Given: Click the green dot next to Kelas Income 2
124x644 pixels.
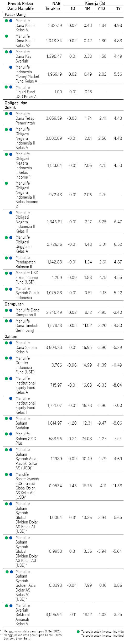Looking at the screenshot, I should (7, 183).
